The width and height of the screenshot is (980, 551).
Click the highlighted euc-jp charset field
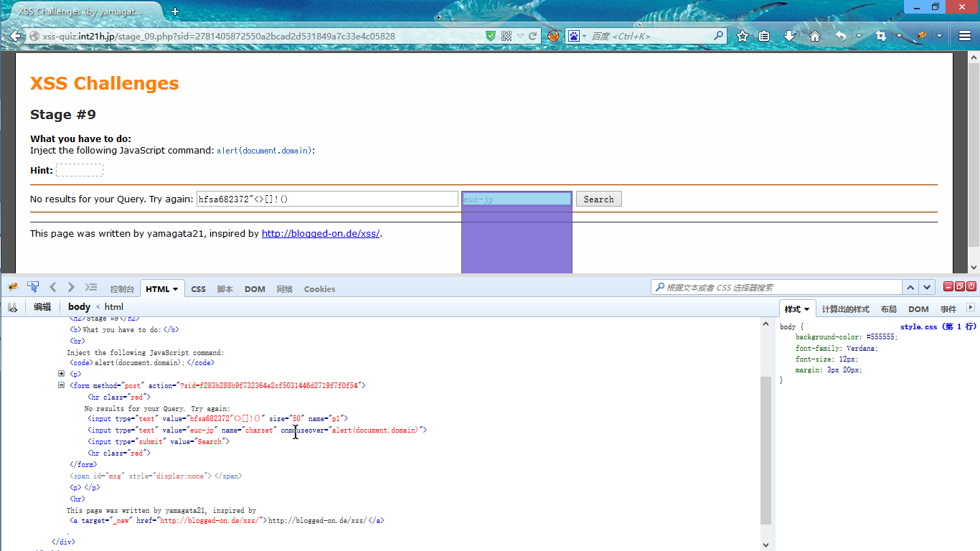click(x=517, y=199)
